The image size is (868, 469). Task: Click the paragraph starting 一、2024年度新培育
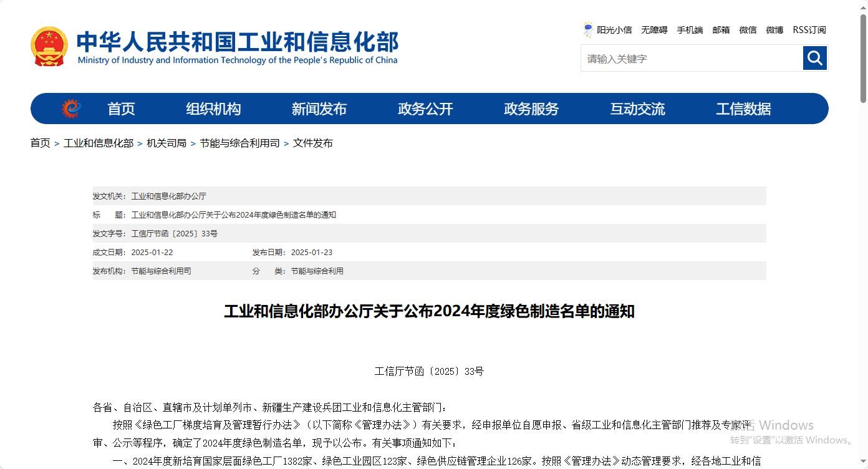click(436, 462)
